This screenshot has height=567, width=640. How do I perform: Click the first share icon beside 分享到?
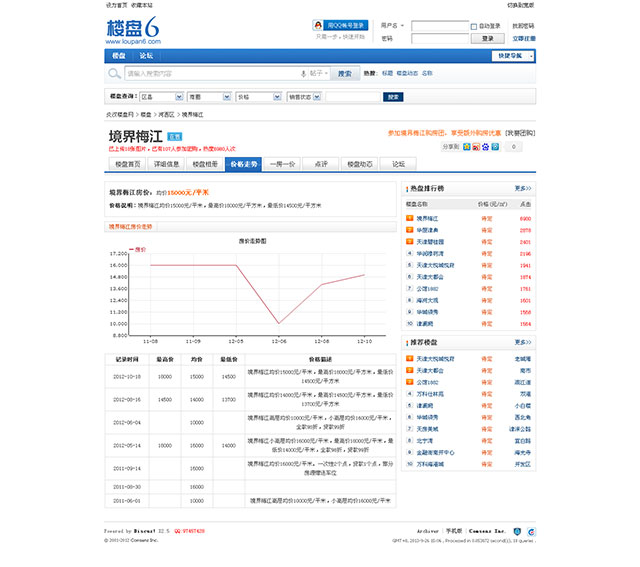point(467,147)
